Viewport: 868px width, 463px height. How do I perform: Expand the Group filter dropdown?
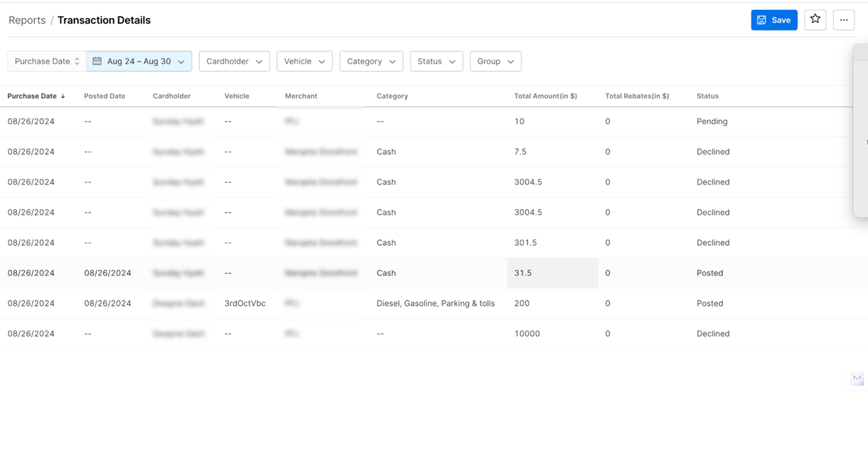[x=495, y=61]
